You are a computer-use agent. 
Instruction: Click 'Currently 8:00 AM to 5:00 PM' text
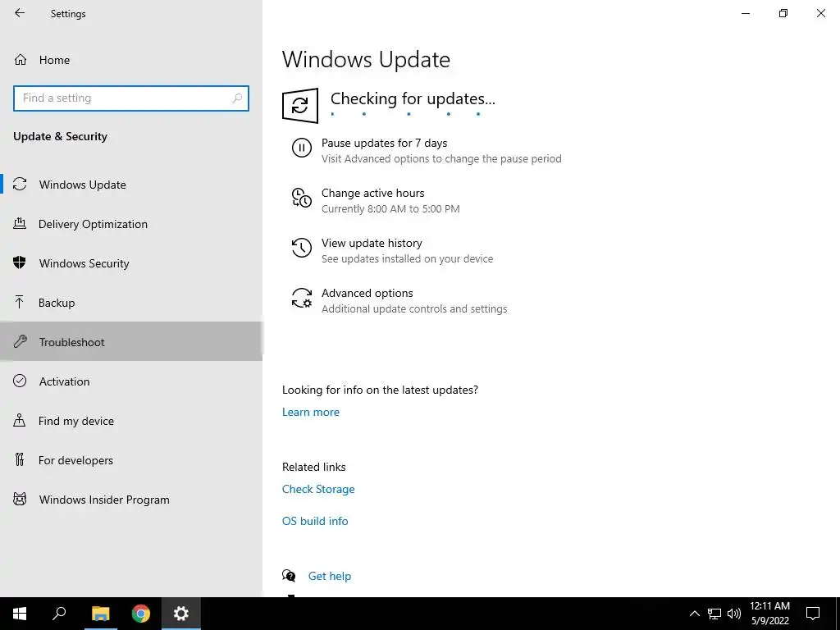tap(390, 209)
